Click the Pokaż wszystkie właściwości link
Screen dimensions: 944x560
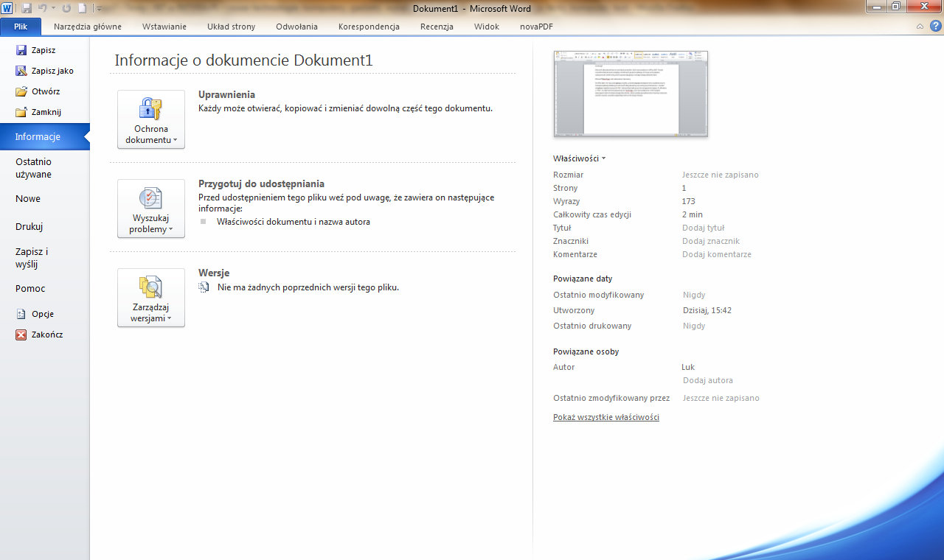606,417
